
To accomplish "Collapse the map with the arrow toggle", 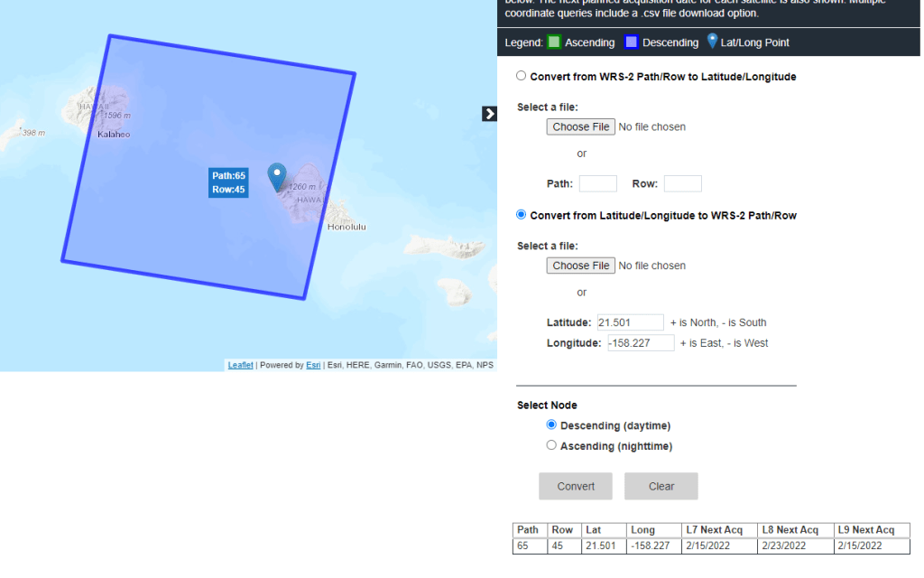I will (x=489, y=114).
